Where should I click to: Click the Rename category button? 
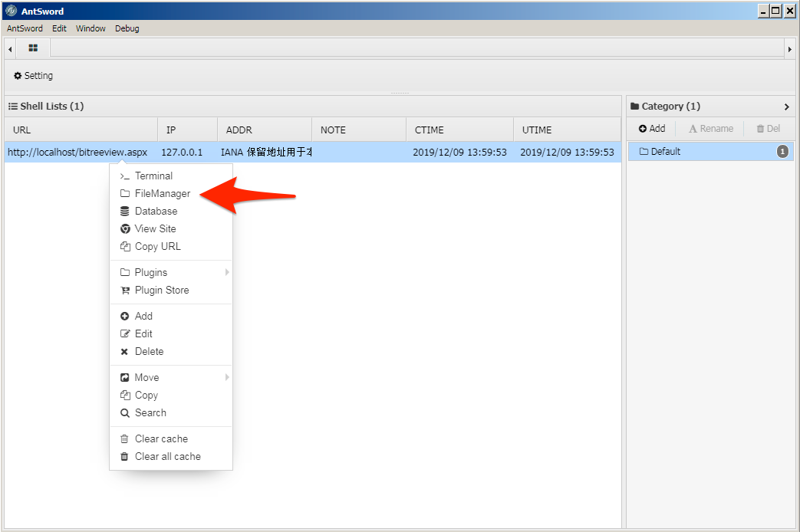(711, 129)
